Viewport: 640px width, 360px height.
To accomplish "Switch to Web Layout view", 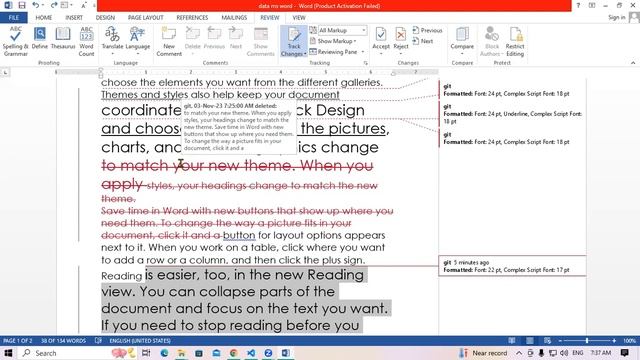I will coord(548,340).
